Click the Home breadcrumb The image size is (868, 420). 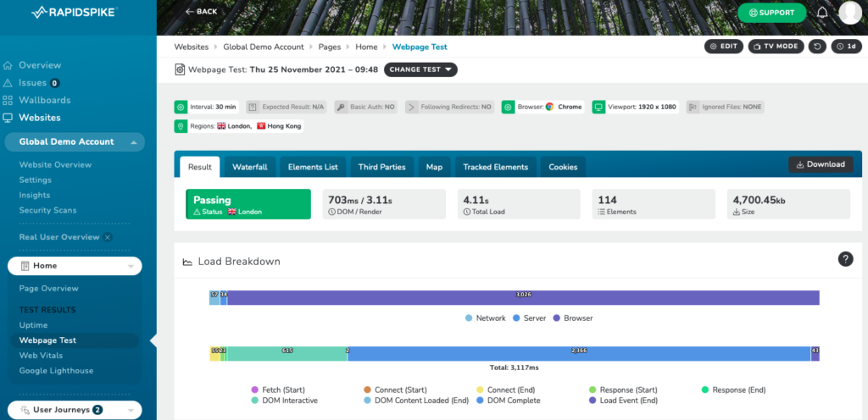[x=366, y=47]
